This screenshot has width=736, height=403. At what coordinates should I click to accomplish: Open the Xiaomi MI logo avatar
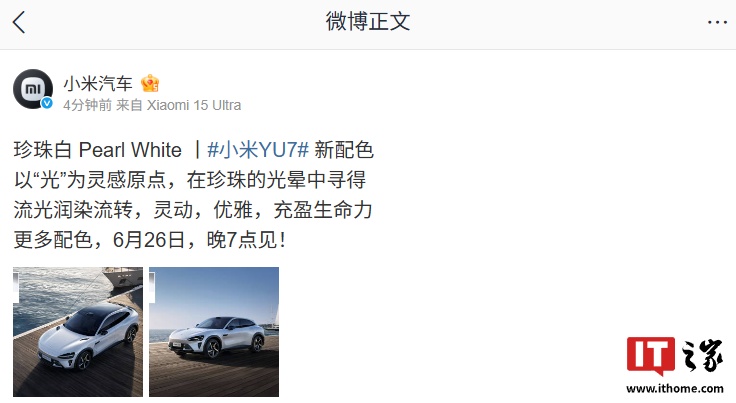[33, 89]
